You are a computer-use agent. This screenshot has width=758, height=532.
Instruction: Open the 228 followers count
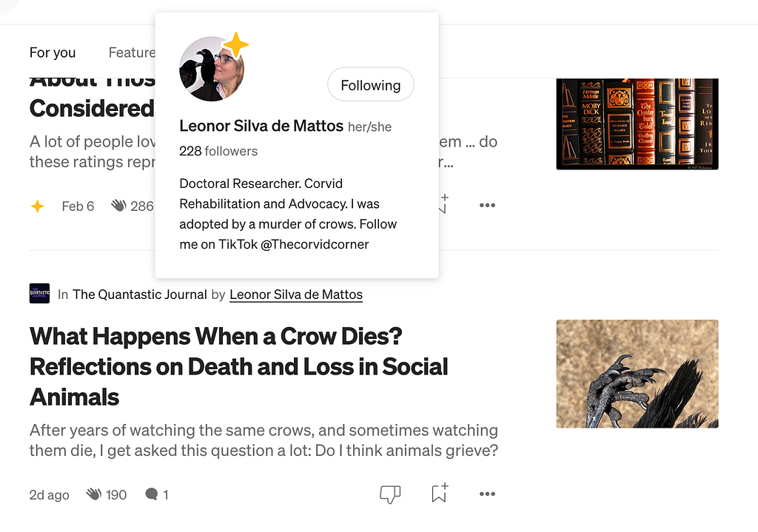click(x=218, y=151)
